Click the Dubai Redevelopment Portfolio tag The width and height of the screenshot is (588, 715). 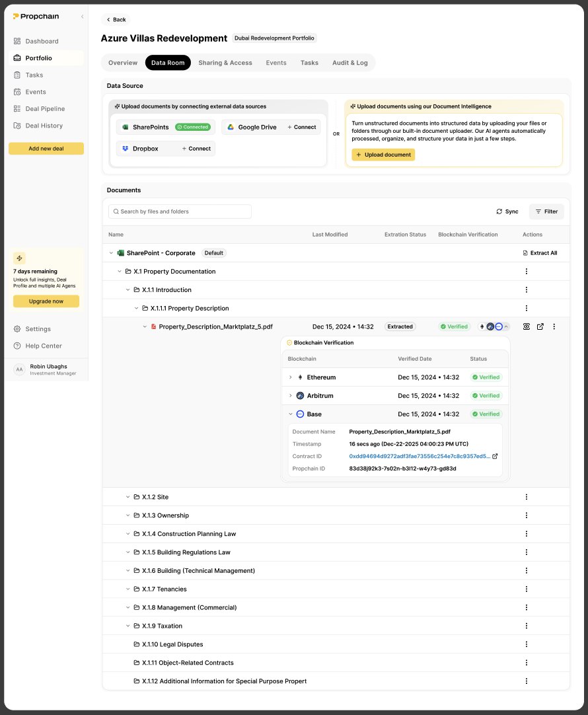click(274, 38)
